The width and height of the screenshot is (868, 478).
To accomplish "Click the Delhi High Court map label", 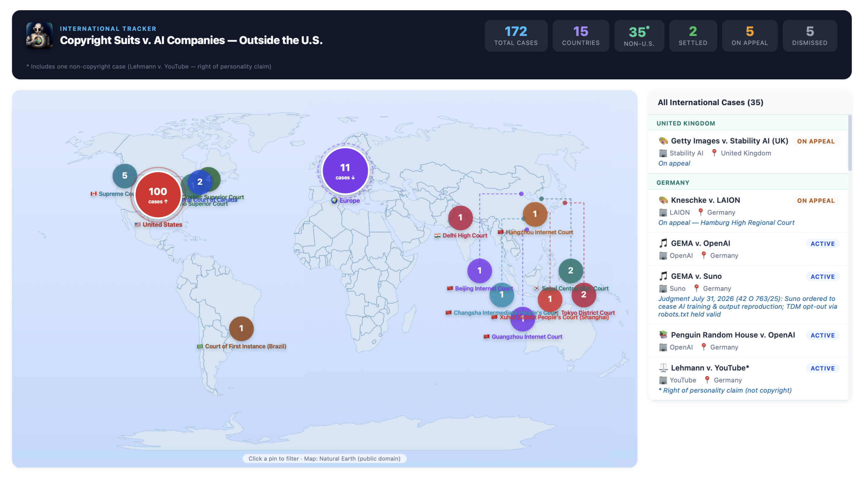I will [465, 236].
